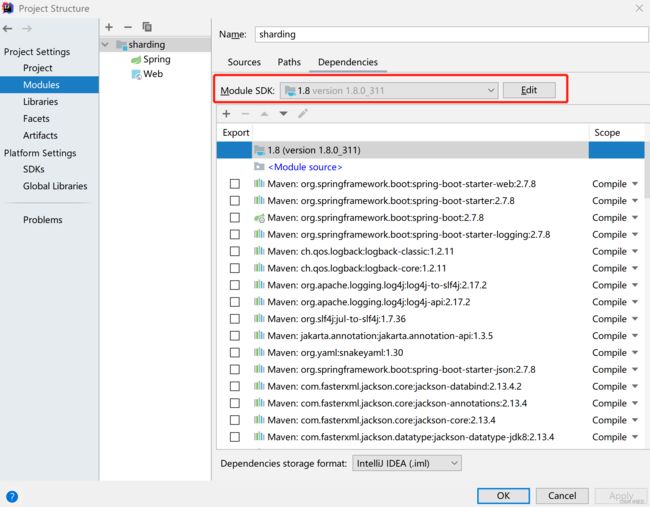Click the Module source folder icon
650x507 pixels.
[x=260, y=167]
